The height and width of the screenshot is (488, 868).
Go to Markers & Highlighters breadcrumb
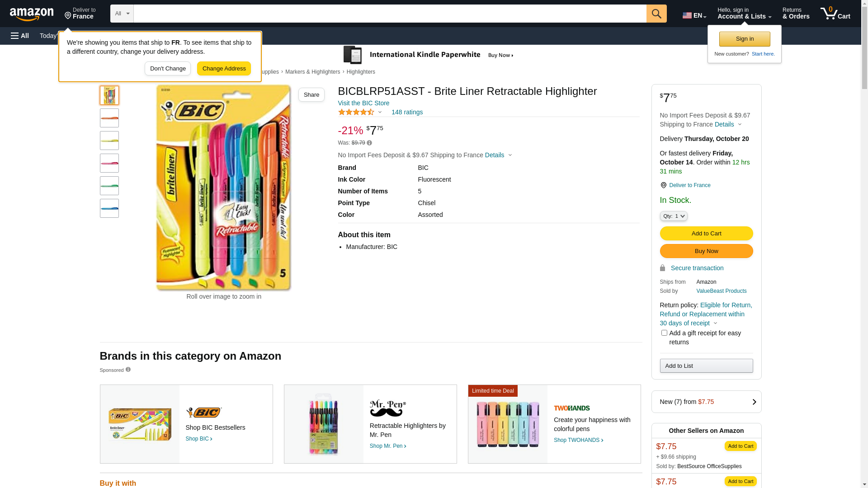point(312,72)
